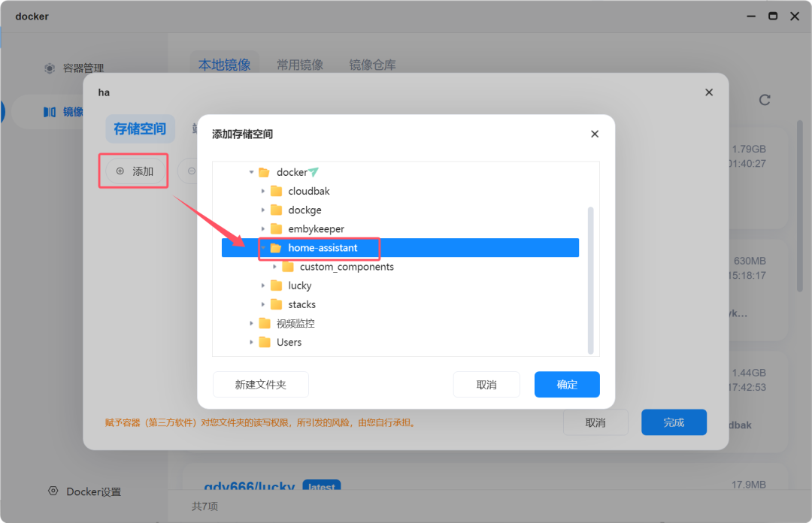The width and height of the screenshot is (812, 523).
Task: Click 取消 in the ha dialog
Action: [595, 422]
